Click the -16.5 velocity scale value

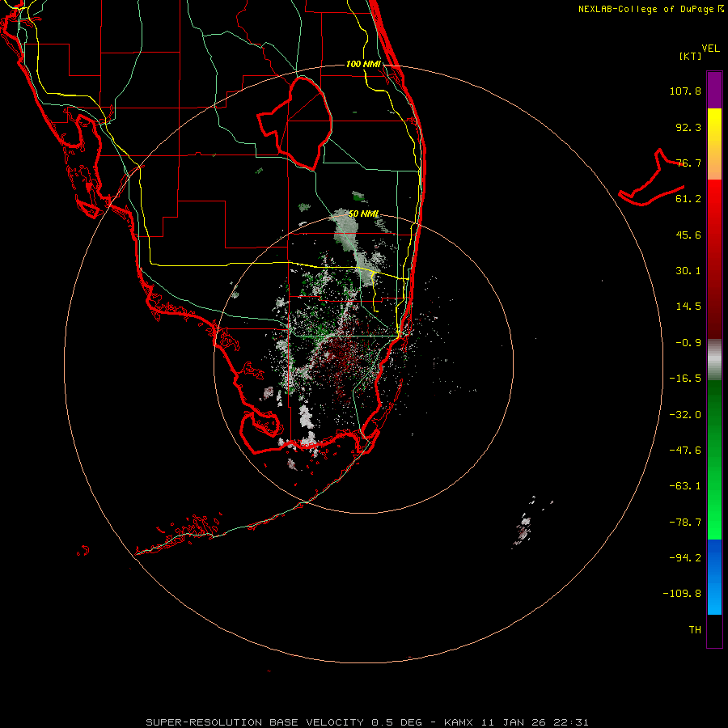[x=685, y=379]
